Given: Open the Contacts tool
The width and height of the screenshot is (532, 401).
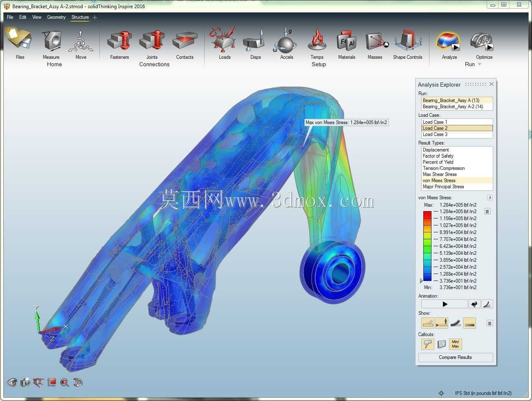Looking at the screenshot, I should [x=185, y=41].
